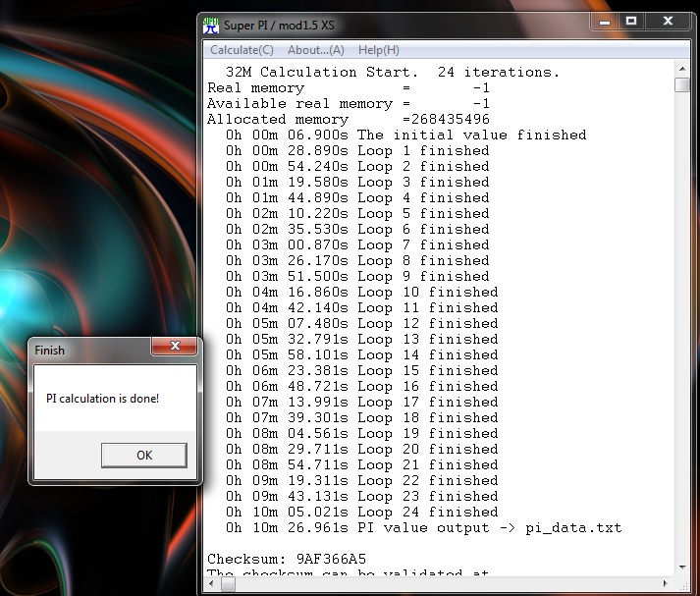The image size is (700, 596).
Task: Click the 'PI value output -> pi_data.txt' line
Action: coord(424,527)
